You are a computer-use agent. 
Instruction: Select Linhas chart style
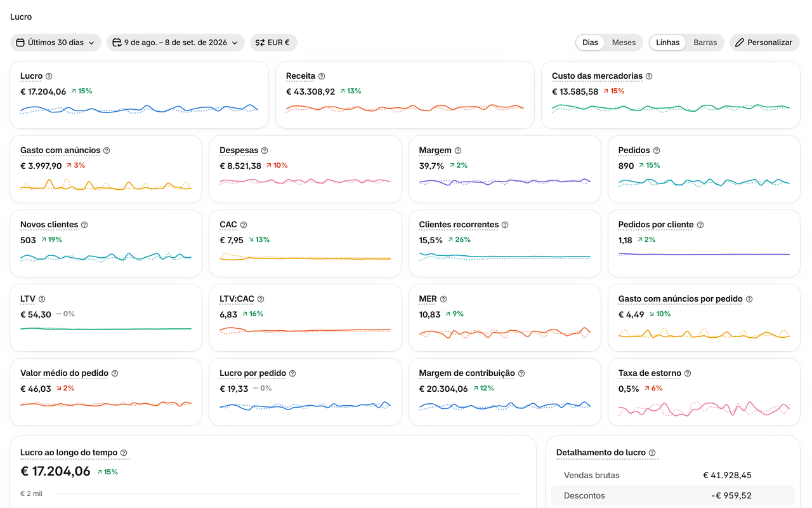(667, 43)
